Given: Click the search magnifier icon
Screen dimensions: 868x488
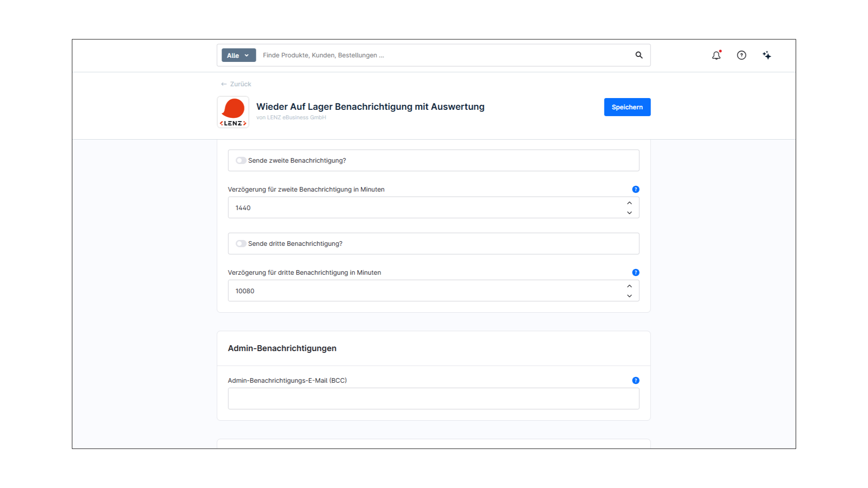Looking at the screenshot, I should pyautogui.click(x=639, y=55).
